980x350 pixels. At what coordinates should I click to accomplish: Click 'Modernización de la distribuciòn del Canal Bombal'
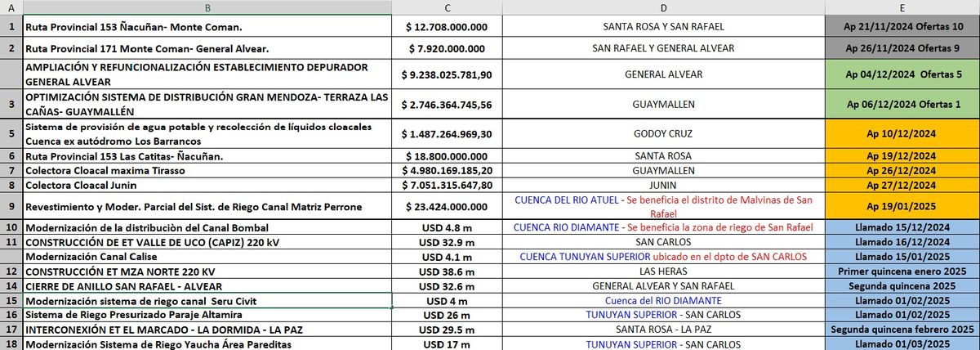tap(207, 227)
